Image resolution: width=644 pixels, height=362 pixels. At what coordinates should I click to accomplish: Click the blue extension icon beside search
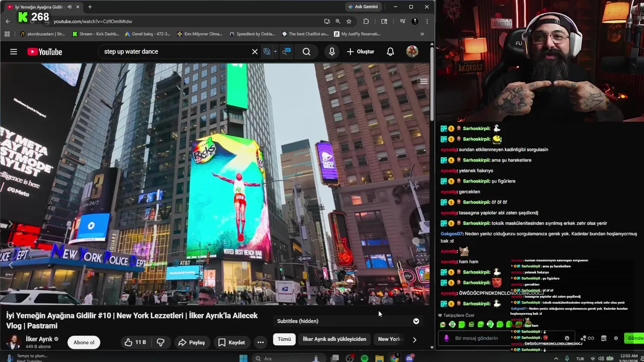click(286, 52)
